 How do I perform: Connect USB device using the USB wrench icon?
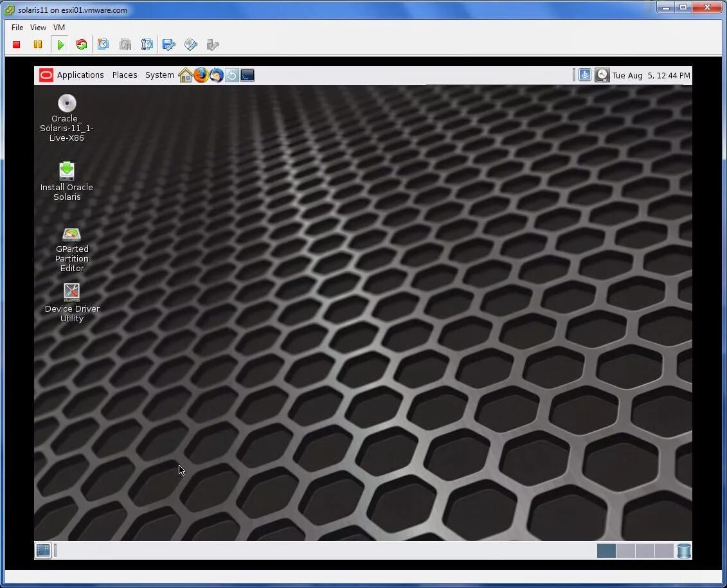[x=212, y=44]
